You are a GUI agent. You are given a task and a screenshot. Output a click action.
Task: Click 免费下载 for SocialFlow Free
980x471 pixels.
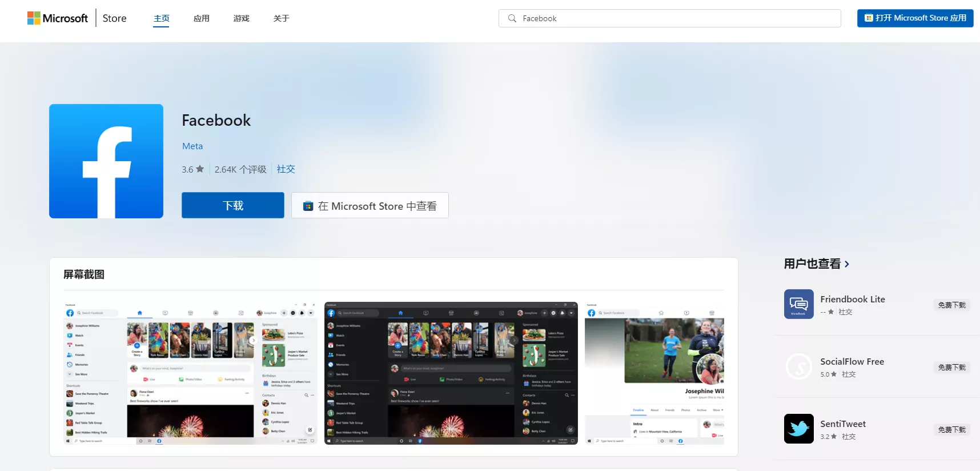[951, 367]
